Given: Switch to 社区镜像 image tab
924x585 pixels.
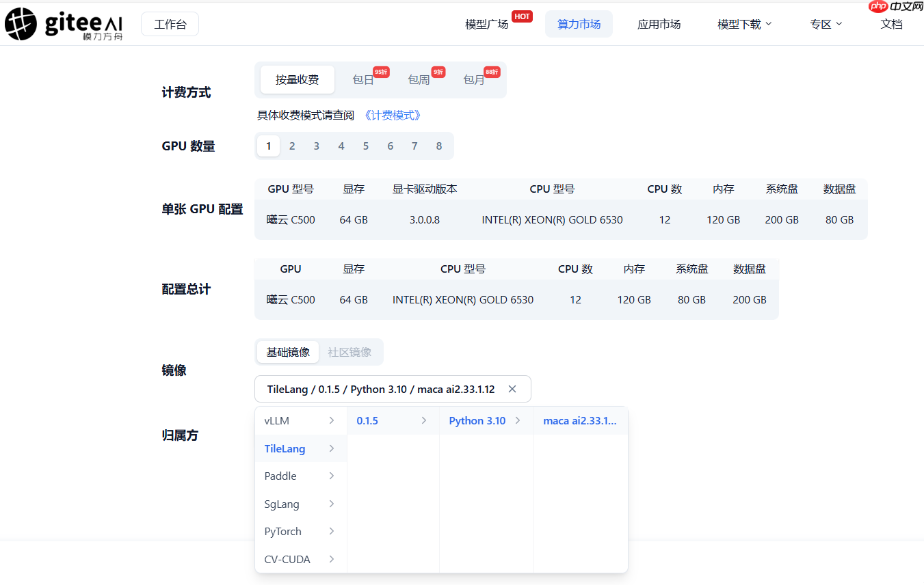Looking at the screenshot, I should (350, 352).
